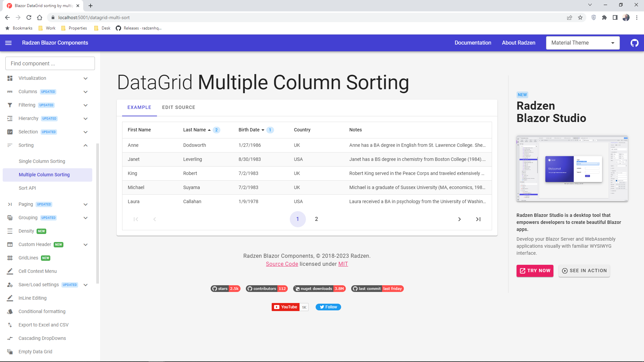Go to page 2 of the DataGrid
Image resolution: width=644 pixels, height=362 pixels.
pos(316,219)
